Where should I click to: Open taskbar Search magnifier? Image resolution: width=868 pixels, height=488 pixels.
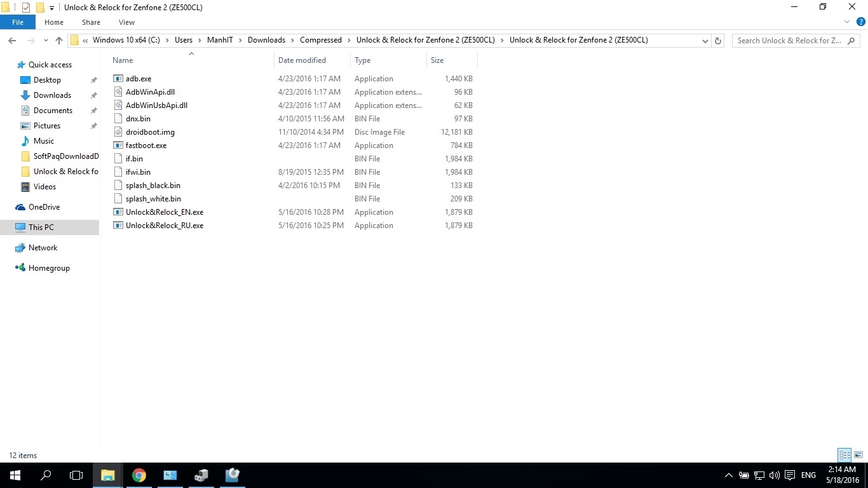click(46, 475)
